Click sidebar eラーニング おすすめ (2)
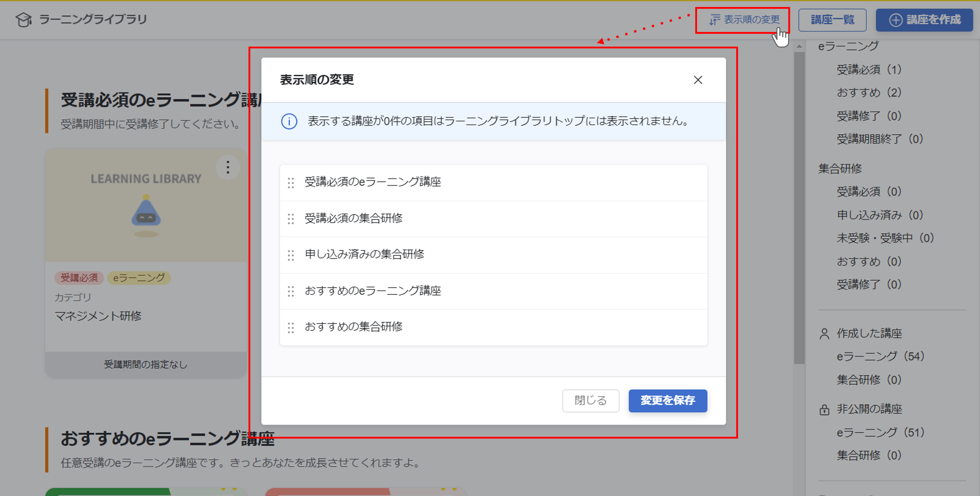 pyautogui.click(x=869, y=92)
